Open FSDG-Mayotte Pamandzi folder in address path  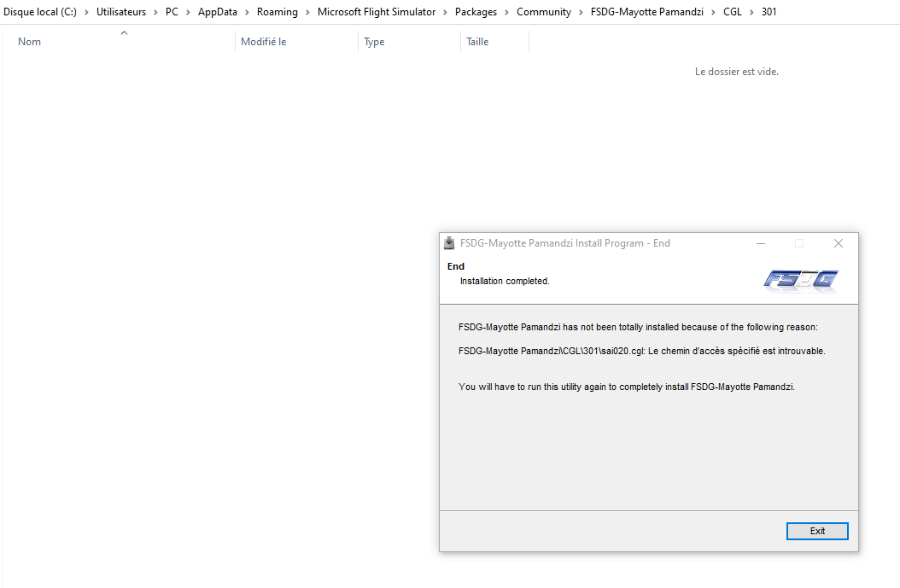pyautogui.click(x=646, y=12)
